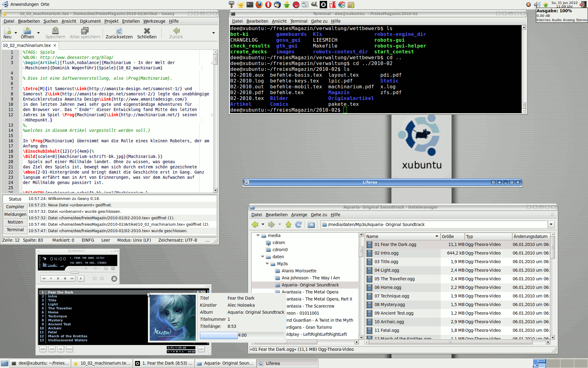Launch Opera from the top panel
This screenshot has width=588, height=368.
(x=268, y=5)
